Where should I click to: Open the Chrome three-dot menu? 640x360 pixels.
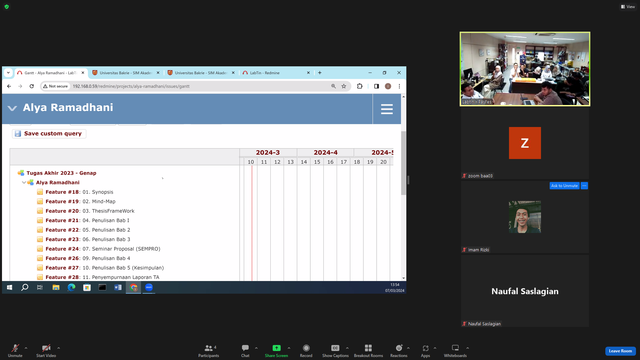coord(399,86)
